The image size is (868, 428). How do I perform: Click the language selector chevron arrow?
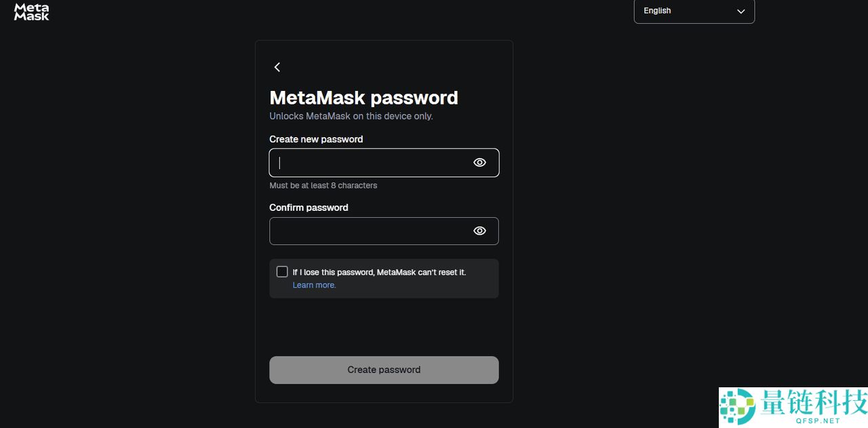pyautogui.click(x=741, y=11)
